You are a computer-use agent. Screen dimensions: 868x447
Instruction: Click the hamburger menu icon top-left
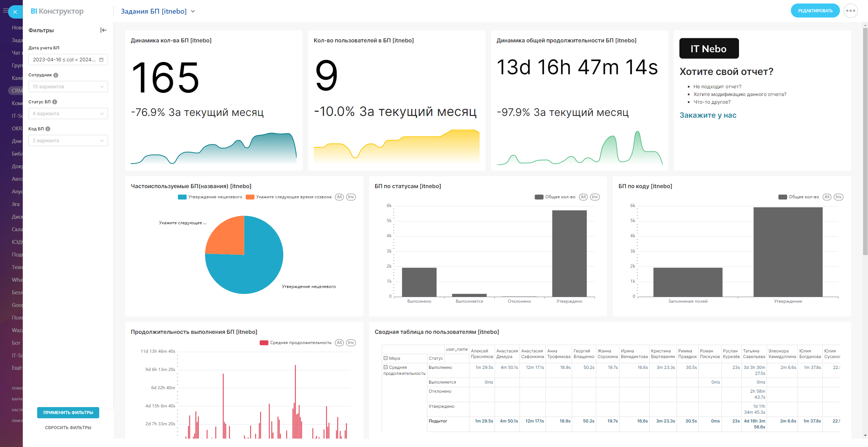[5, 11]
